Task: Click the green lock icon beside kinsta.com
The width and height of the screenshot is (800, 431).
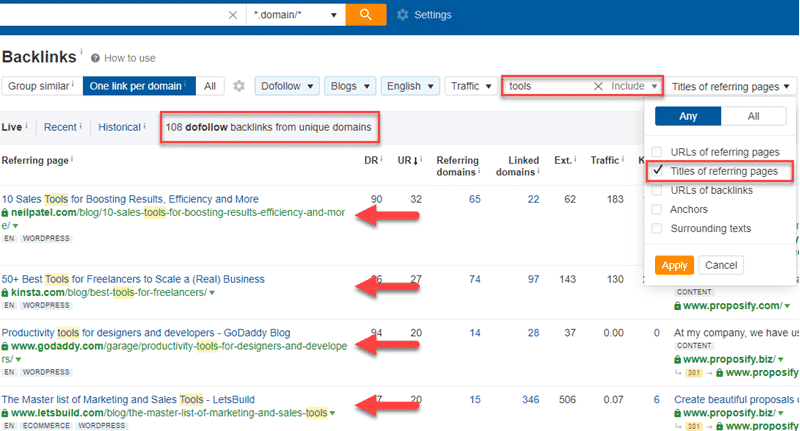Action: click(x=5, y=293)
